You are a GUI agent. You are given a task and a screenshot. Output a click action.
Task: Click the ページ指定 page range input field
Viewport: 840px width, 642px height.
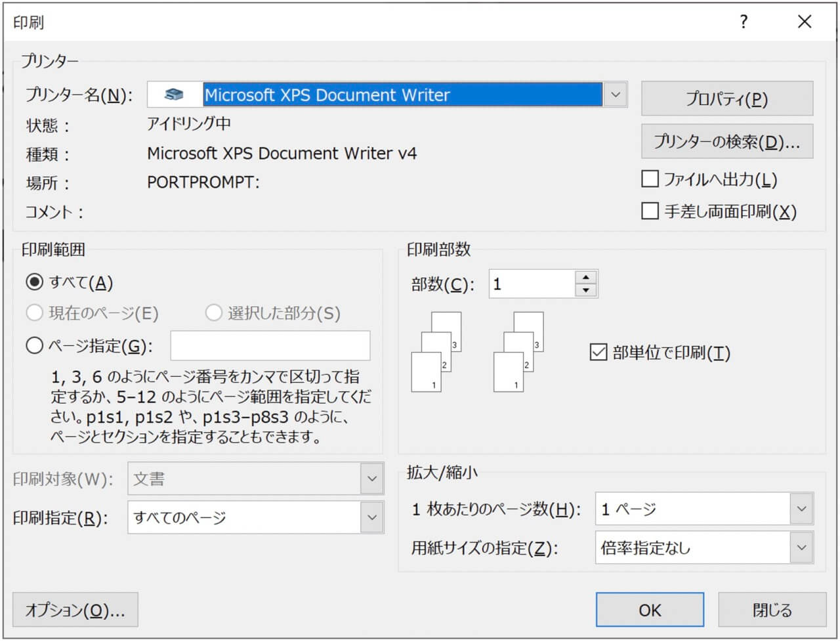click(270, 345)
